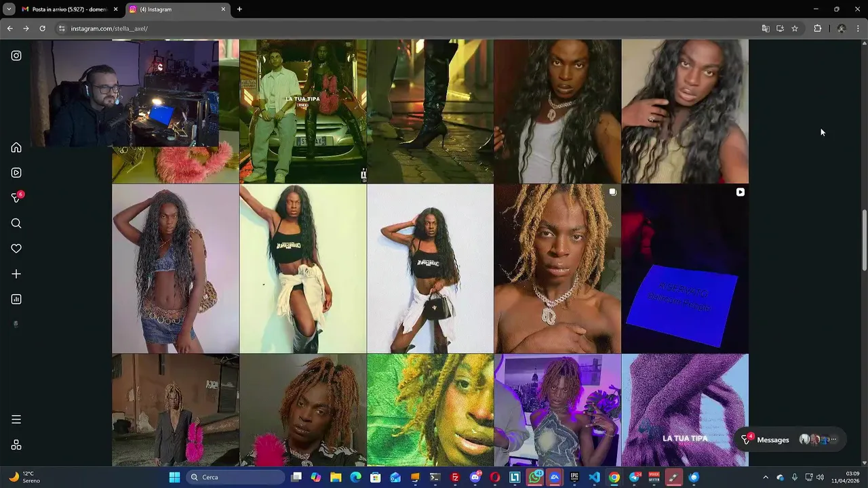Click the translate page icon in address bar
868x488 pixels.
pyautogui.click(x=766, y=28)
